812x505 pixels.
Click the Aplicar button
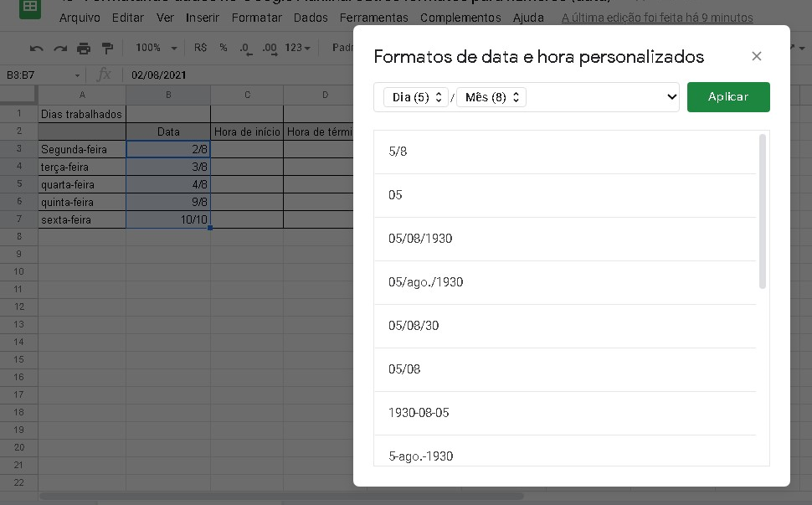point(727,96)
